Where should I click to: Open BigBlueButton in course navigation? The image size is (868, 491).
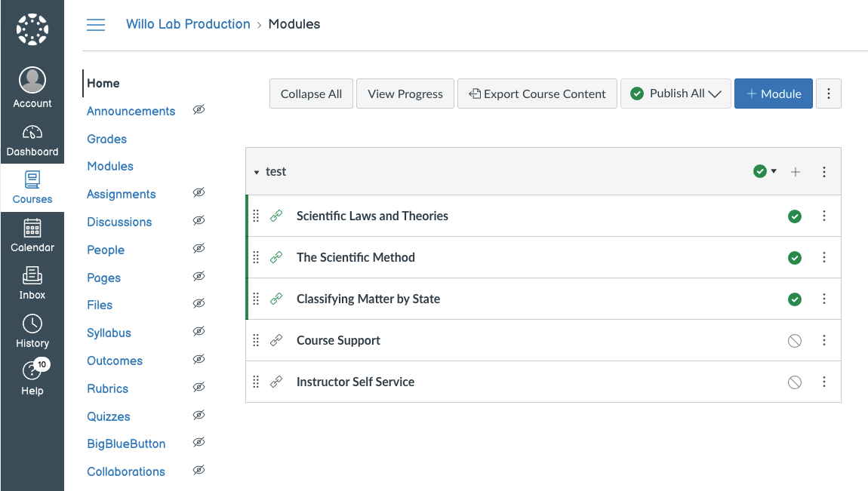(126, 443)
